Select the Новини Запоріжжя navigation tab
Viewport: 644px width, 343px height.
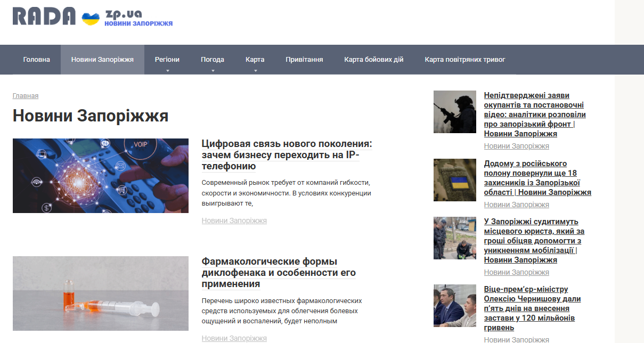102,60
